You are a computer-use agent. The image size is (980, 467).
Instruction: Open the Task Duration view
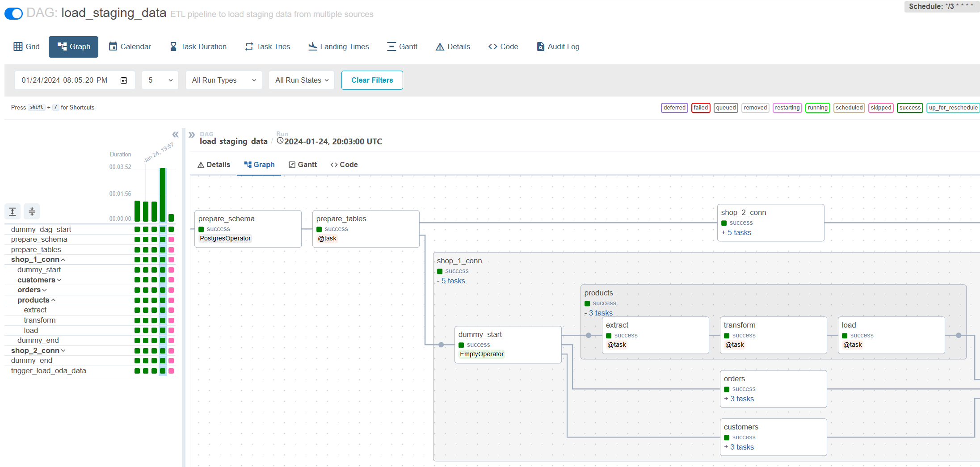198,47
